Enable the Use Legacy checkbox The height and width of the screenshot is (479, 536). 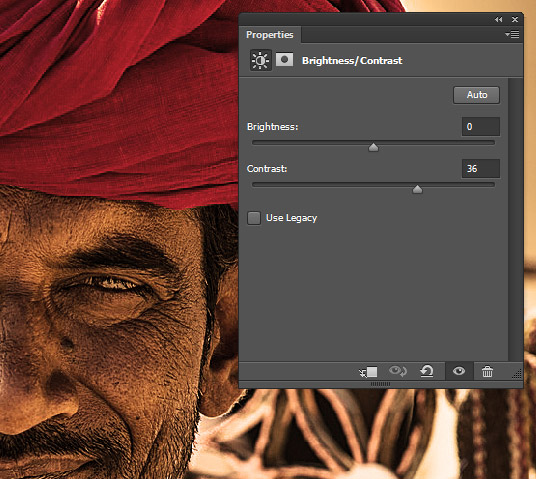tap(254, 218)
